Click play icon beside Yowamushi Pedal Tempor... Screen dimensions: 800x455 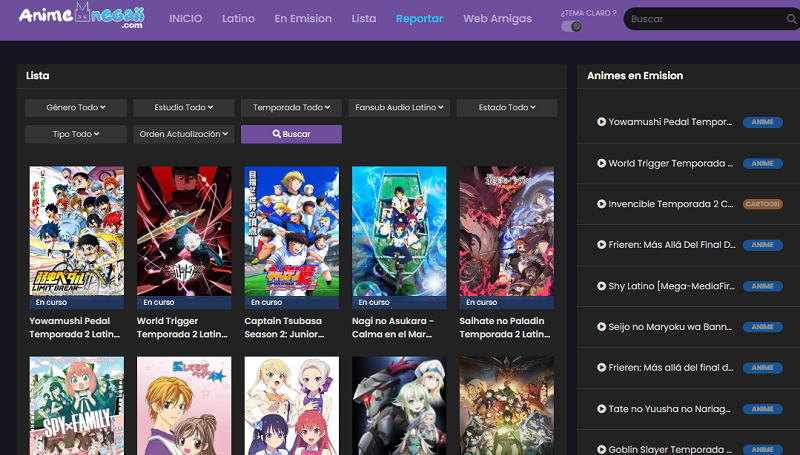click(x=602, y=122)
